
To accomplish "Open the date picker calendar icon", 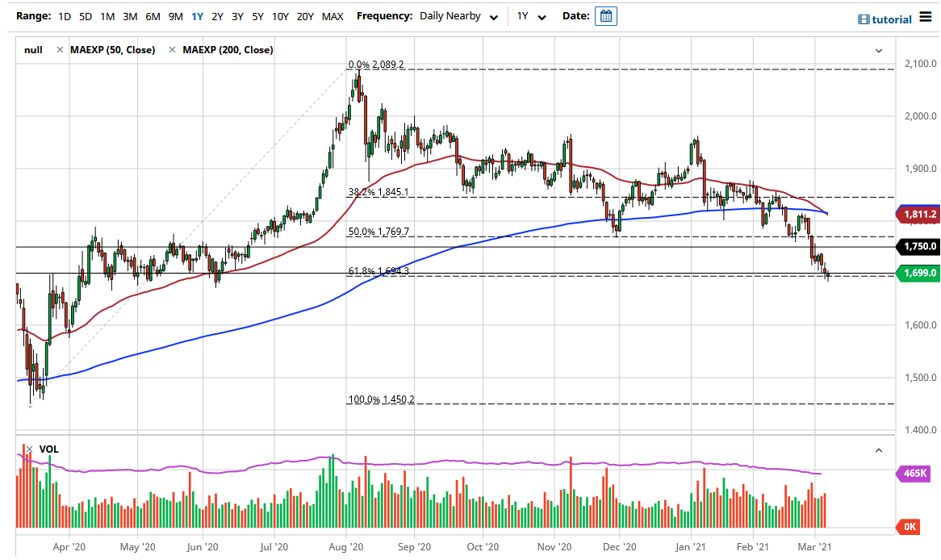I will (x=605, y=16).
